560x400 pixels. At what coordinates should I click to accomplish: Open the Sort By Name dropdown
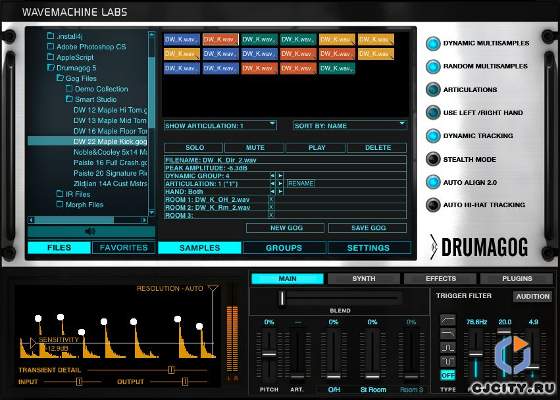pos(350,125)
